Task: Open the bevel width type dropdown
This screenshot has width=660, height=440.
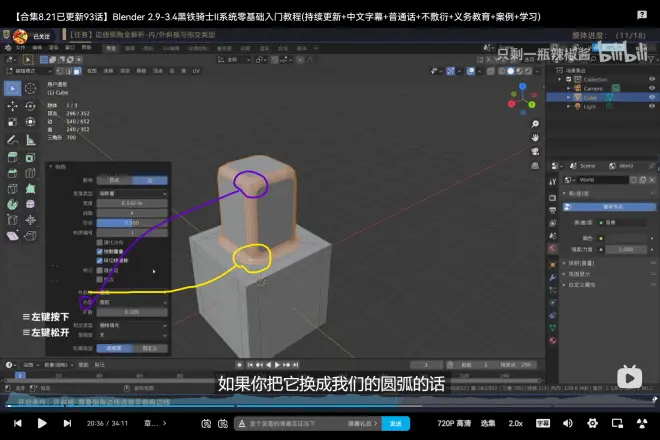Action: click(132, 193)
